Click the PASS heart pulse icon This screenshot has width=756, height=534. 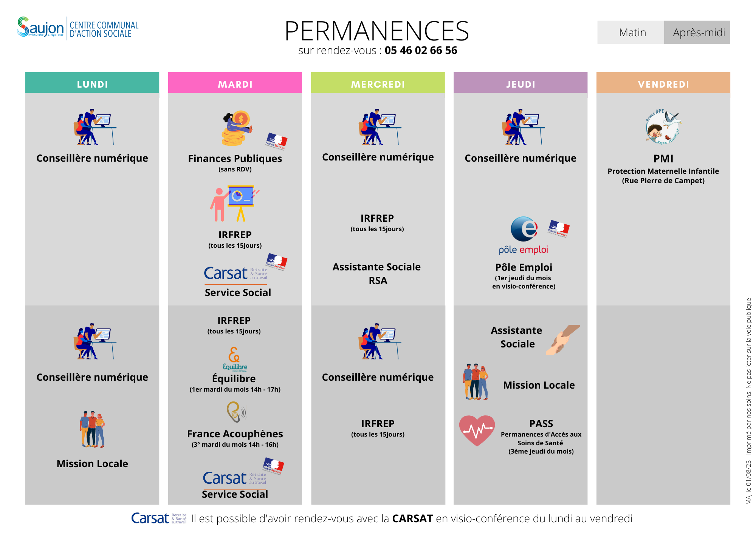coord(477,430)
